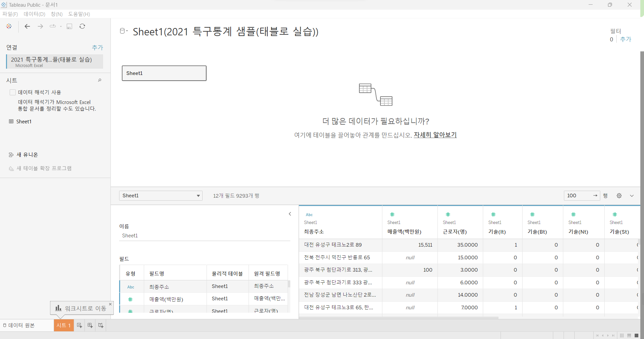The height and width of the screenshot is (339, 644).
Task: Click cell 전북 전주시 덕진구 반룡로 65
Action: click(x=340, y=257)
